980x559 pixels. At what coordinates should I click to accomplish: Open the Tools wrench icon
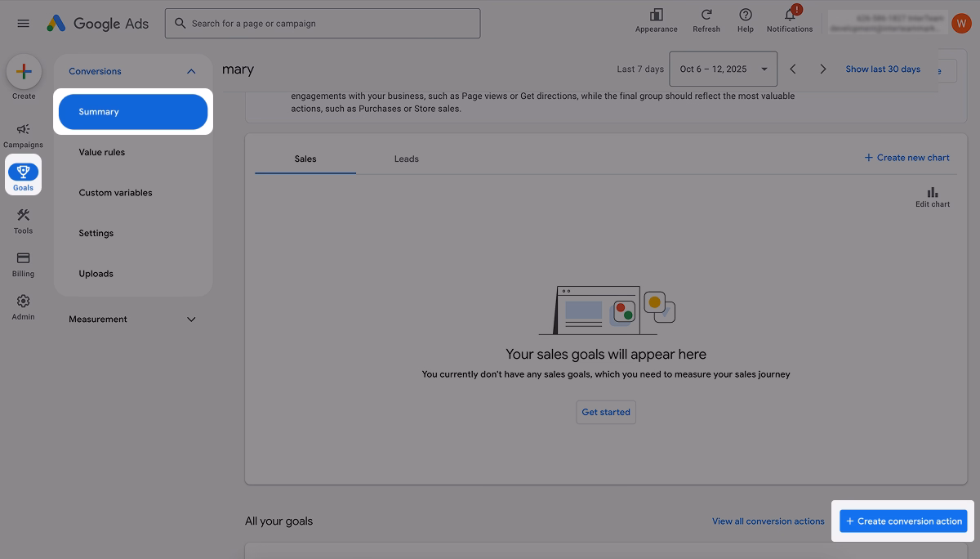pyautogui.click(x=23, y=218)
